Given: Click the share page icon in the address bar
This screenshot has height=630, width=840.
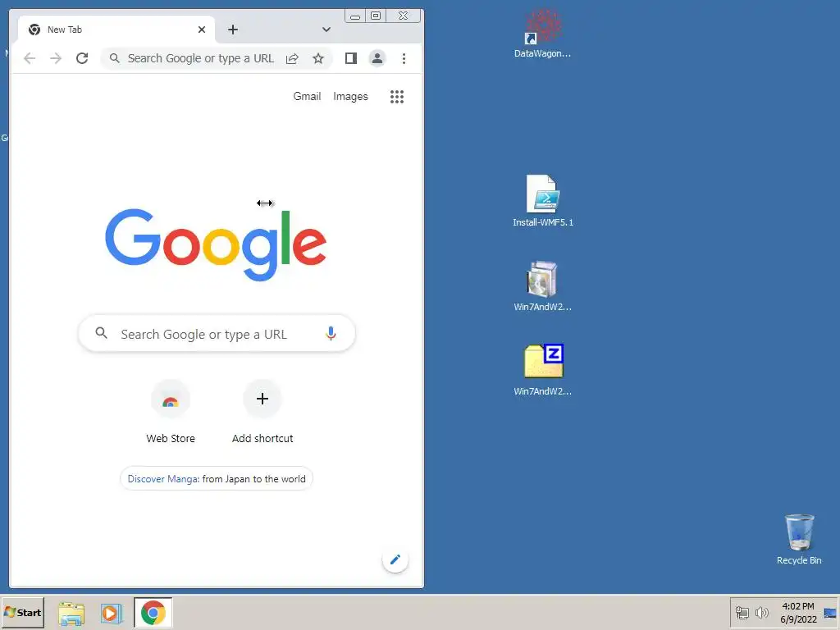Looking at the screenshot, I should 292,58.
